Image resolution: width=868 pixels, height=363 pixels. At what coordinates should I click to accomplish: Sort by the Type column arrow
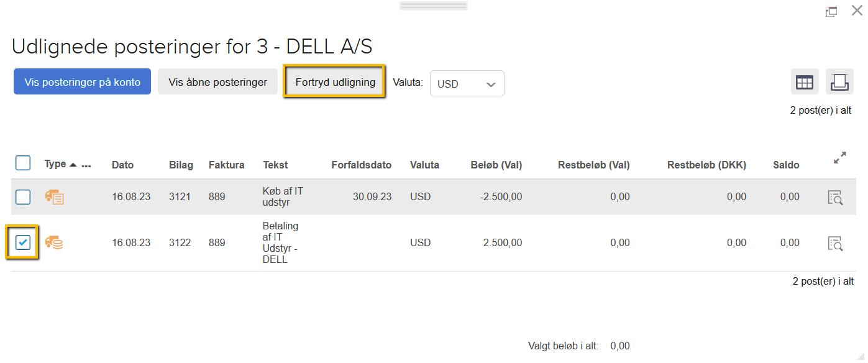[x=73, y=165]
